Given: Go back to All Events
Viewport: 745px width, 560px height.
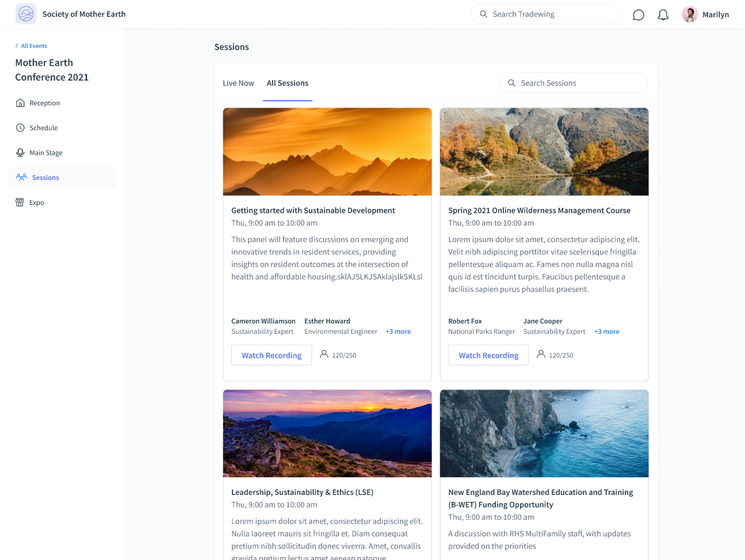Looking at the screenshot, I should (31, 46).
